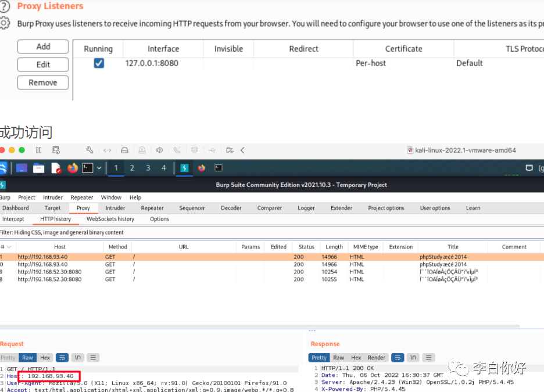544x392 pixels.
Task: Switch to the Decoder tab
Action: (x=231, y=207)
